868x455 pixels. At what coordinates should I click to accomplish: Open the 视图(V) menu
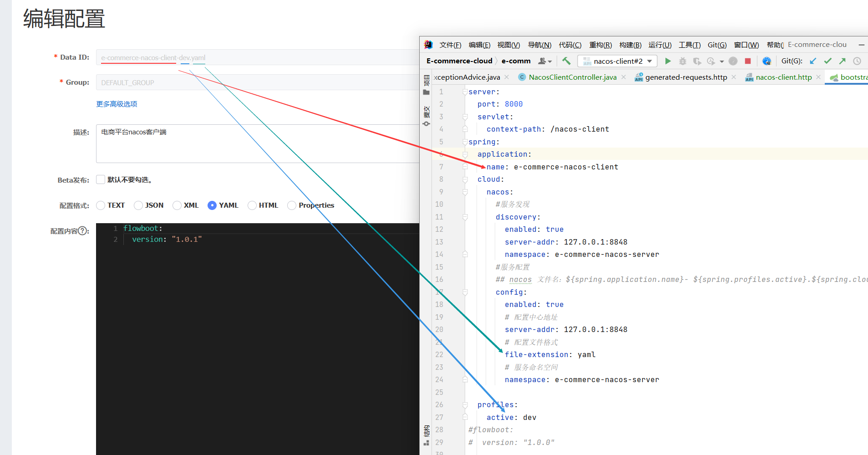point(508,45)
